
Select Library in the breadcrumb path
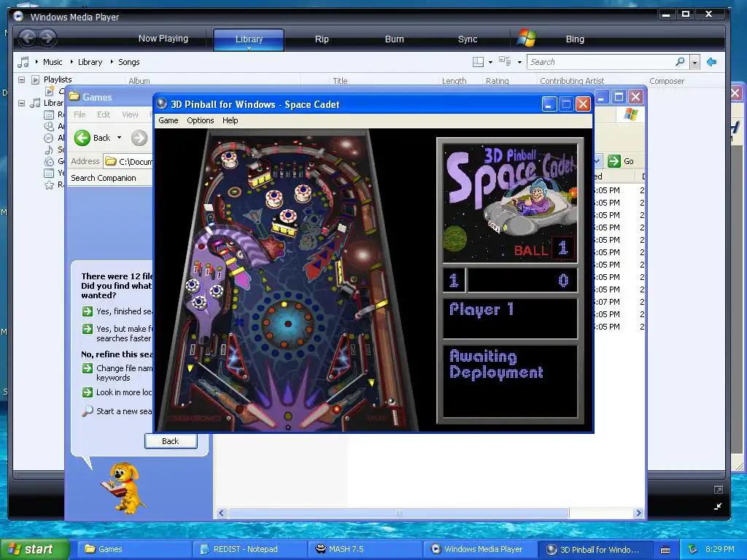pyautogui.click(x=90, y=62)
